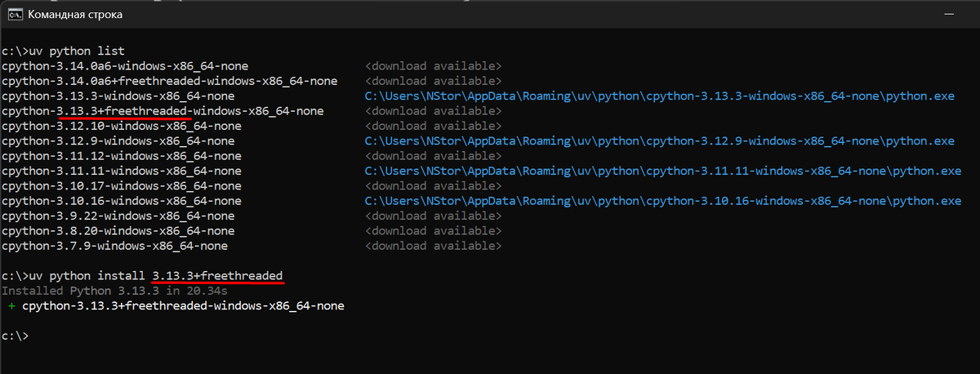Open the cpython-3.11.11 python.exe path

pyautogui.click(x=662, y=171)
